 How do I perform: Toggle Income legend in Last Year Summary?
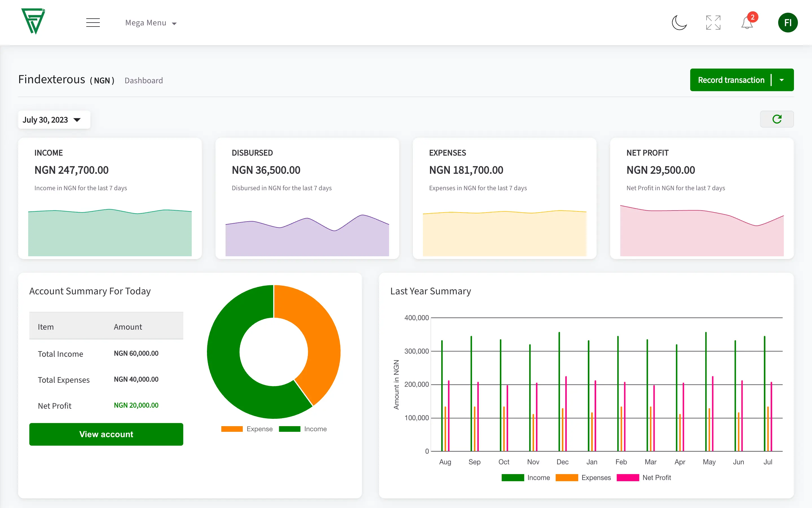pos(526,478)
